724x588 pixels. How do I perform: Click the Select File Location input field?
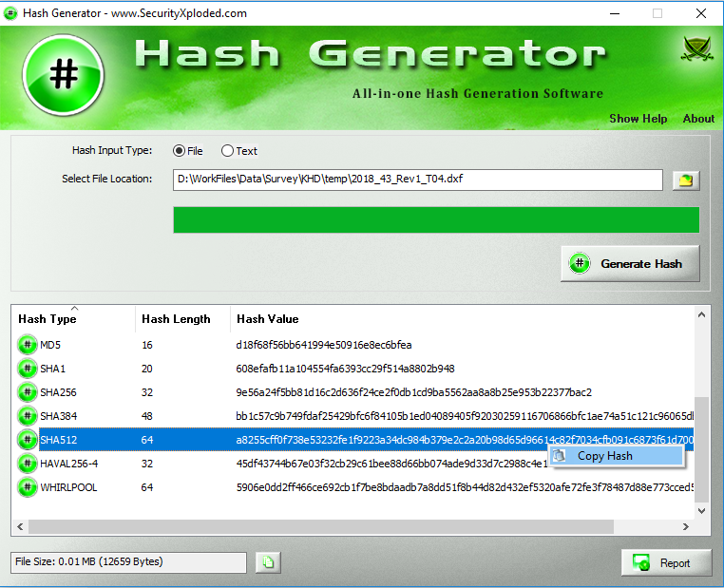coord(418,180)
